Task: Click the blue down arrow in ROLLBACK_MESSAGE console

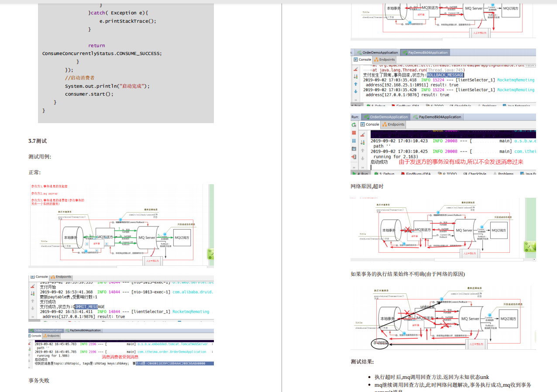Action: [x=355, y=91]
